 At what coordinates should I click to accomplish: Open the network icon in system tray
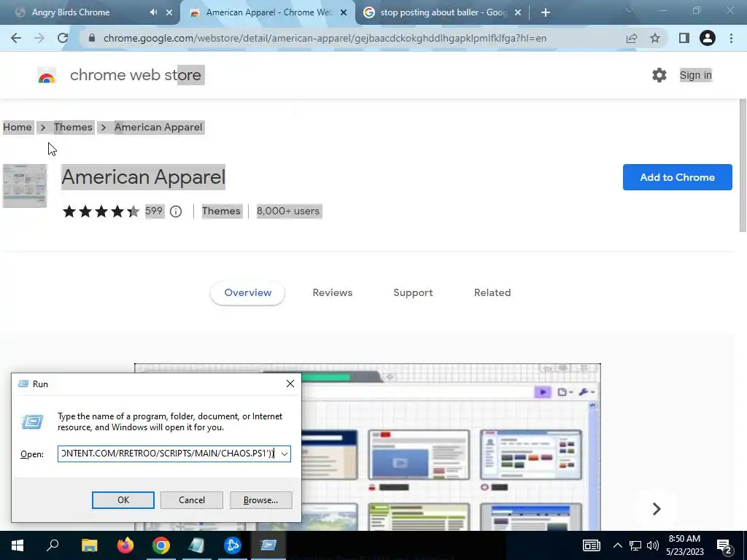click(x=635, y=545)
